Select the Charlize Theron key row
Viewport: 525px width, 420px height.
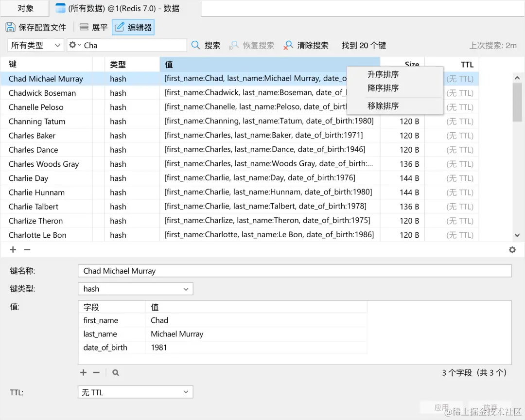[240, 221]
